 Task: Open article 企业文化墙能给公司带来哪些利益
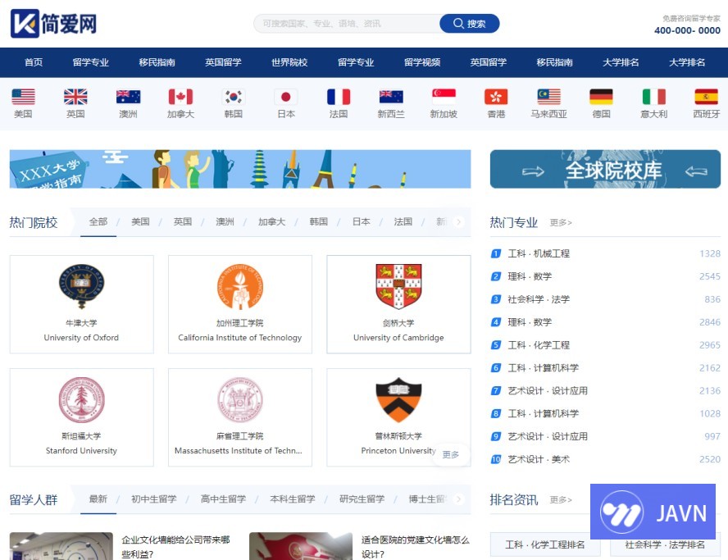pyautogui.click(x=176, y=547)
